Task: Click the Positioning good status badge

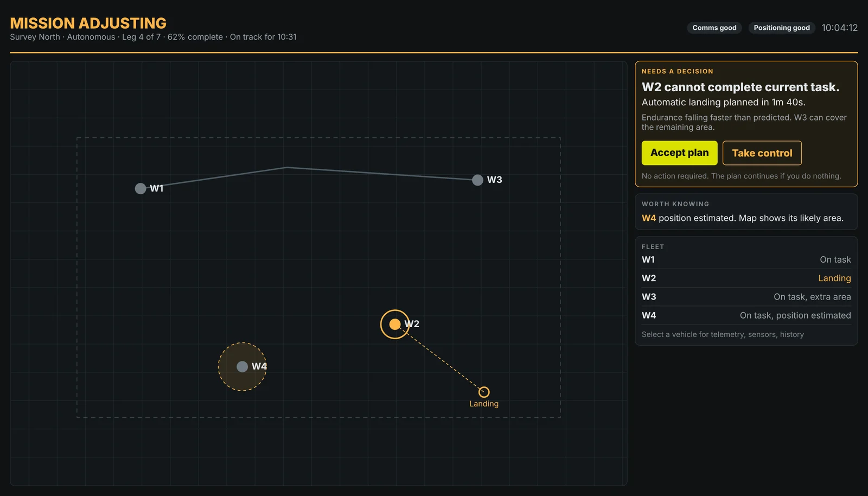Action: point(782,28)
